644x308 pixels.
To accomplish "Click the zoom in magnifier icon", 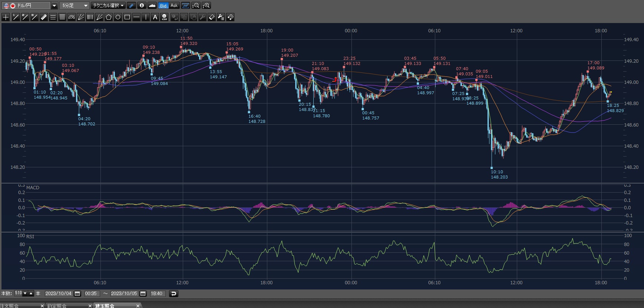I will point(207,6).
